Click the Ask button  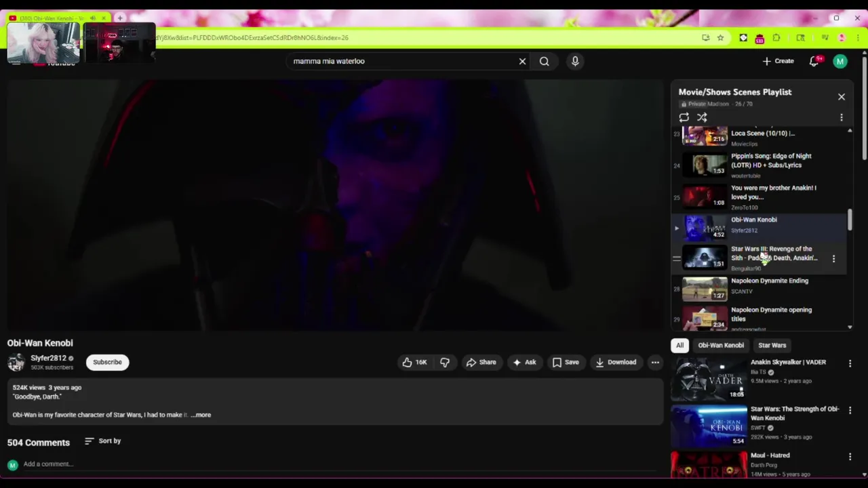[524, 362]
